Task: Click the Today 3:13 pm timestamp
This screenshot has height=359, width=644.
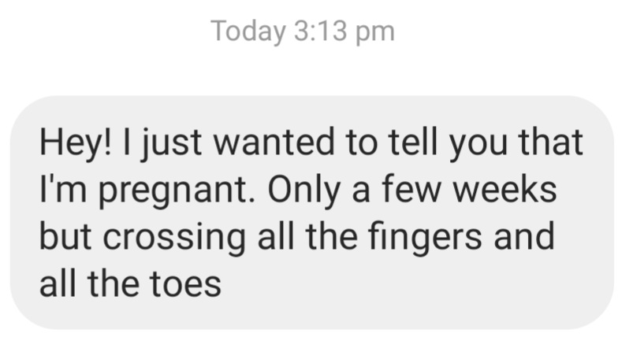Action: (303, 31)
